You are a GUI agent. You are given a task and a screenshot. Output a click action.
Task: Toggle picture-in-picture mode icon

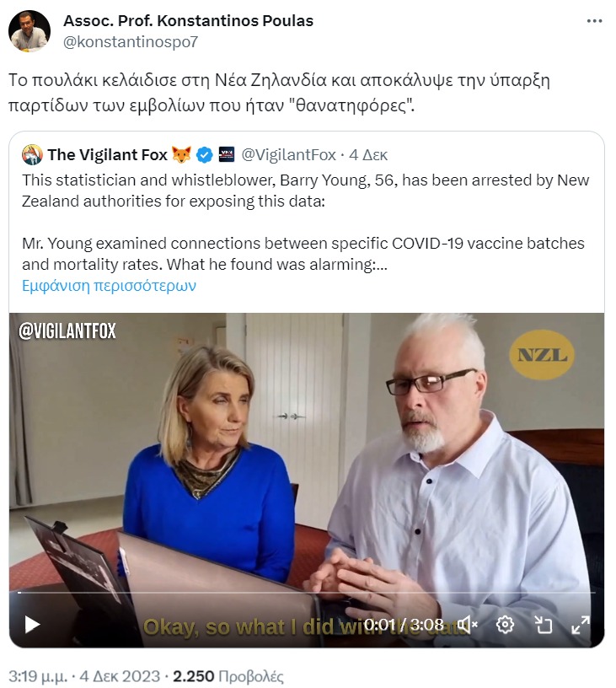(544, 625)
